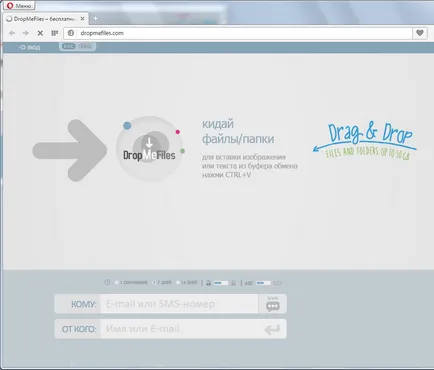Click the closed padlock icon

click(208, 283)
